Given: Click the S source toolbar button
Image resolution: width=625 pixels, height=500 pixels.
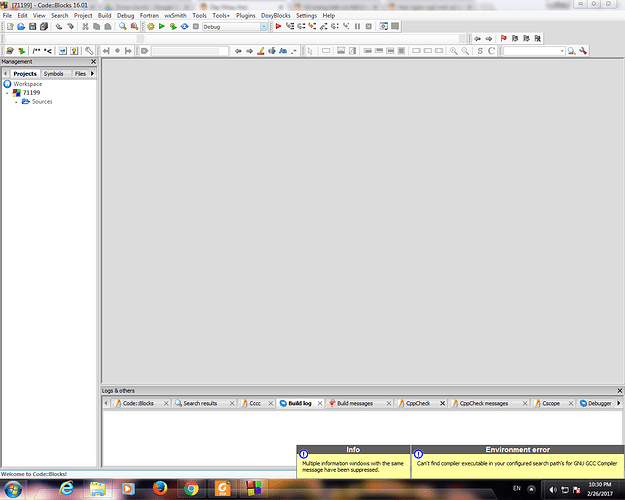Looking at the screenshot, I should coord(480,51).
